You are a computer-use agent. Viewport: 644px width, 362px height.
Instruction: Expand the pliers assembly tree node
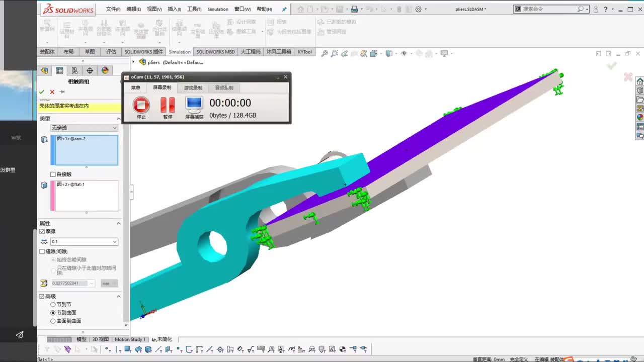click(133, 62)
